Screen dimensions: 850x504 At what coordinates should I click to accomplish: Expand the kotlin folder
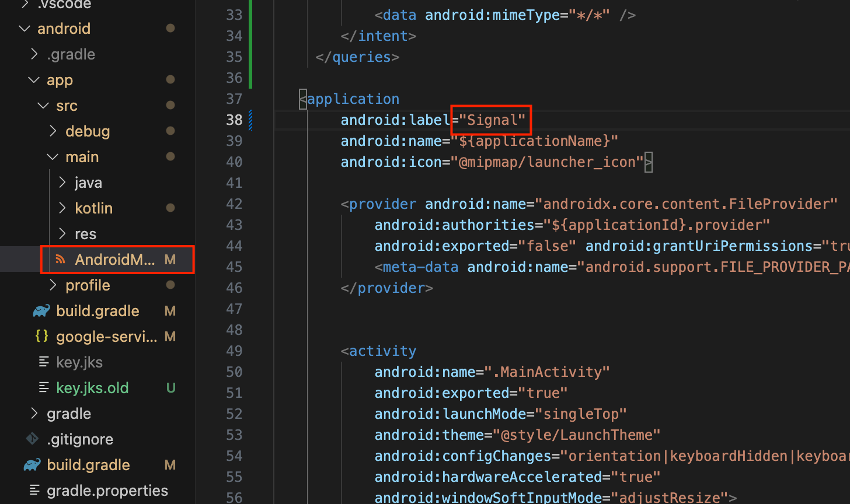click(62, 208)
